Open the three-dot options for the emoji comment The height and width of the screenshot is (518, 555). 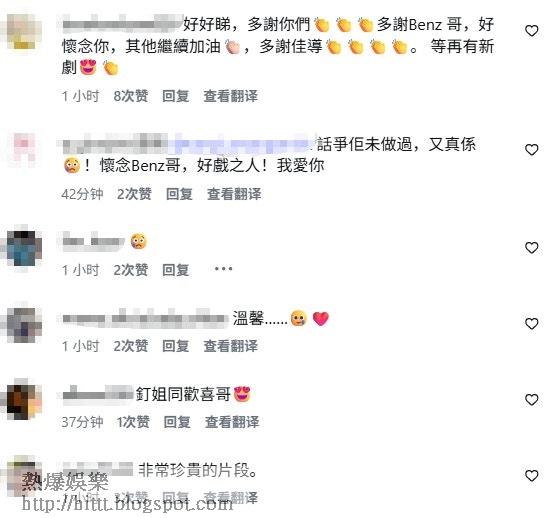(223, 269)
